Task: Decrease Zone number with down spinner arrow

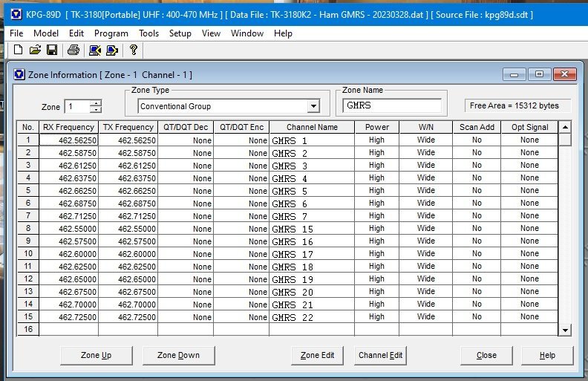Action: coord(95,110)
